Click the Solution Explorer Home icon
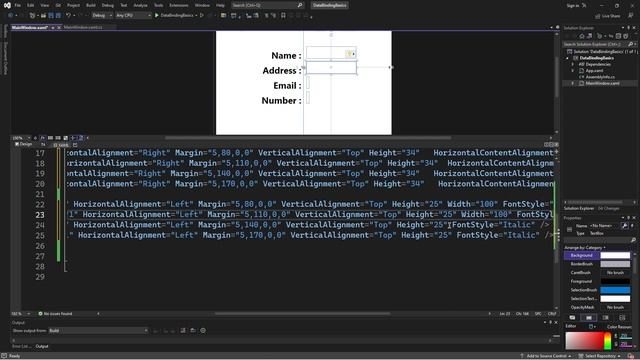Viewport: 640px width, 360px height. 582,36
